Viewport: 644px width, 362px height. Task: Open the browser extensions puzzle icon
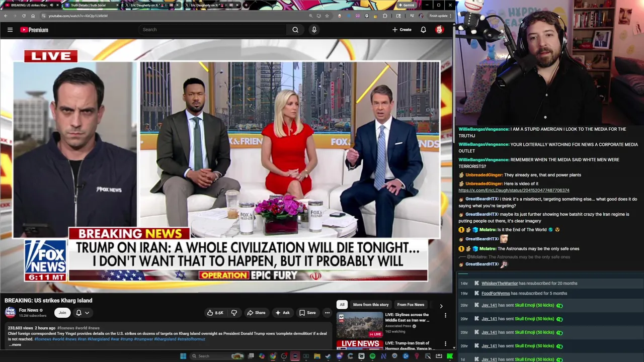point(385,16)
